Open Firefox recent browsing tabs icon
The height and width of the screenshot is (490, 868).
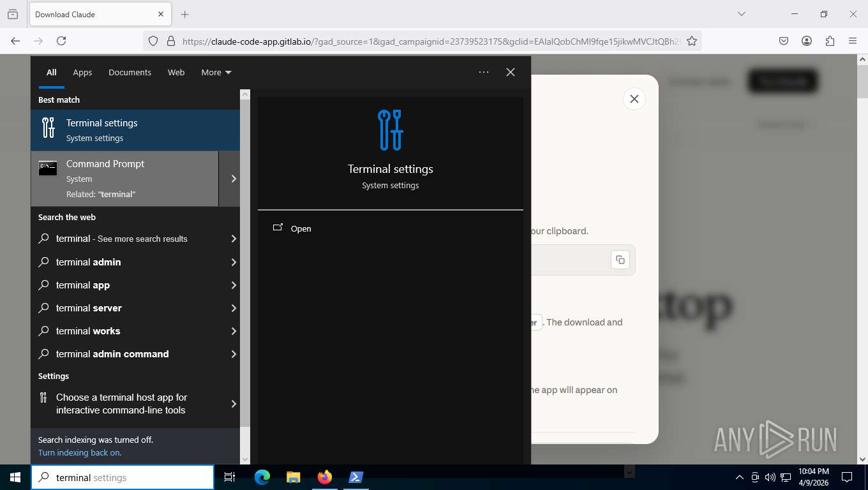(13, 14)
